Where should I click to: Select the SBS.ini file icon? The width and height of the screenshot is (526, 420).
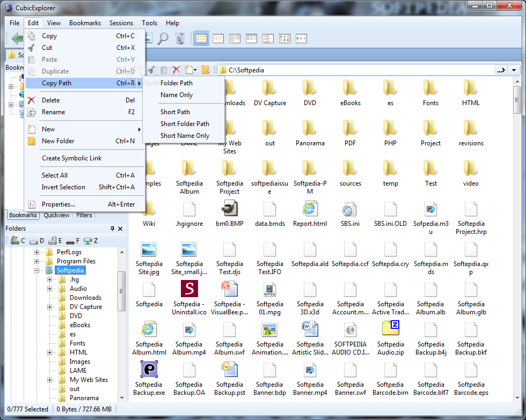coord(349,209)
